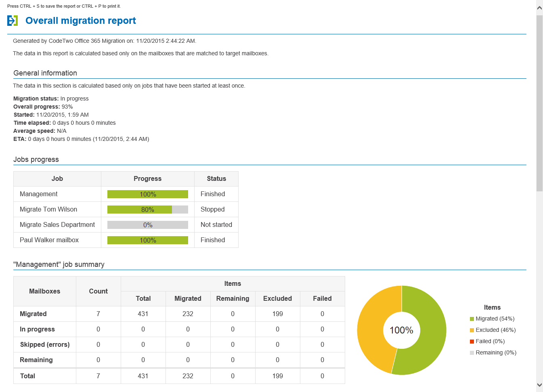Click the Management job progress bar
This screenshot has width=543, height=392.
pyautogui.click(x=148, y=194)
